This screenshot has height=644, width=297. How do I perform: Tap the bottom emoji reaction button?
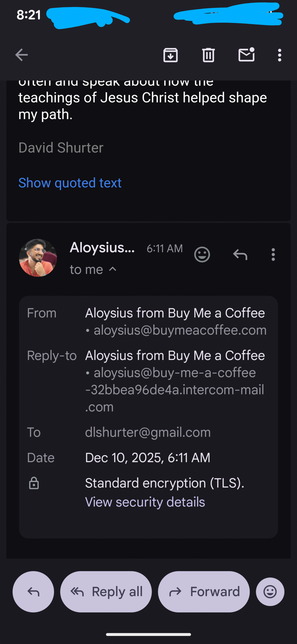click(x=270, y=592)
